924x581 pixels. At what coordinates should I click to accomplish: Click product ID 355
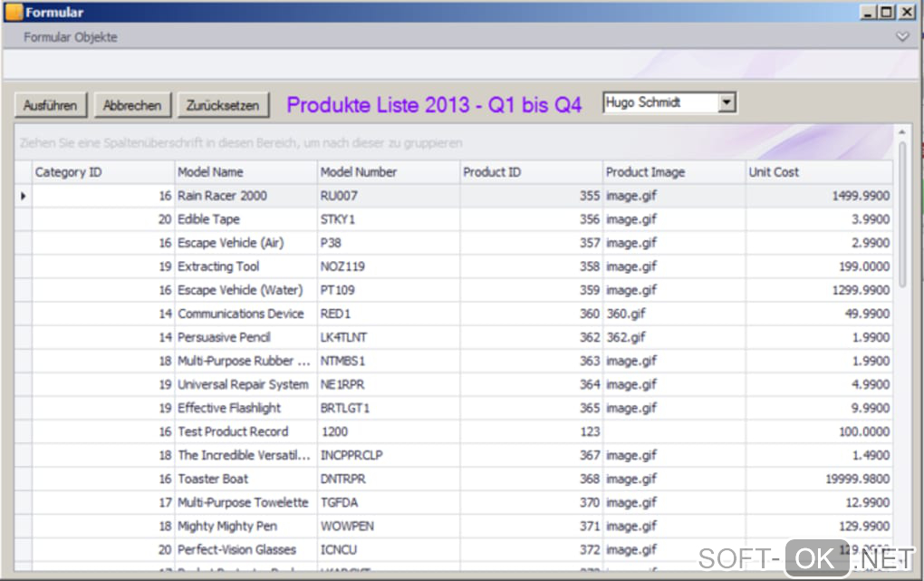pos(590,196)
